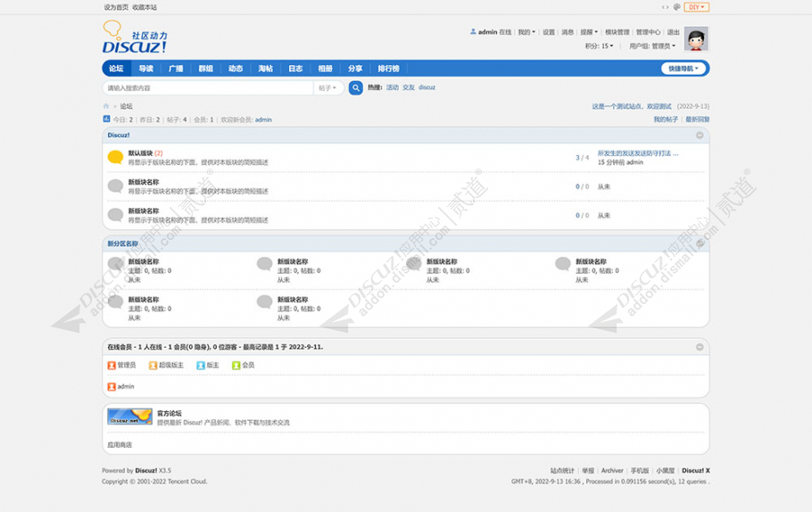
Task: Open the style palette icon
Action: [676, 7]
